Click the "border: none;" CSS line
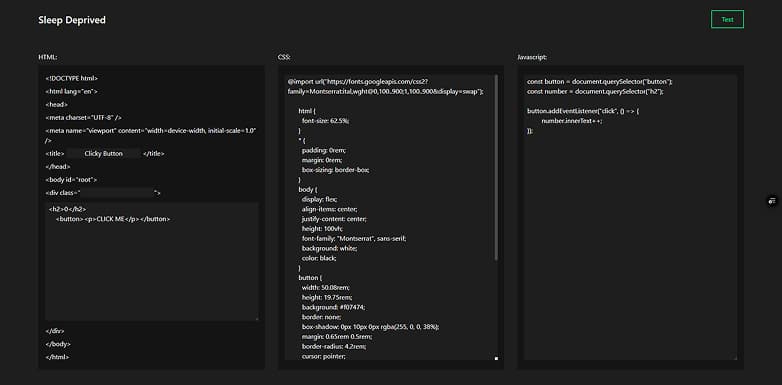The width and height of the screenshot is (782, 385). 322,317
